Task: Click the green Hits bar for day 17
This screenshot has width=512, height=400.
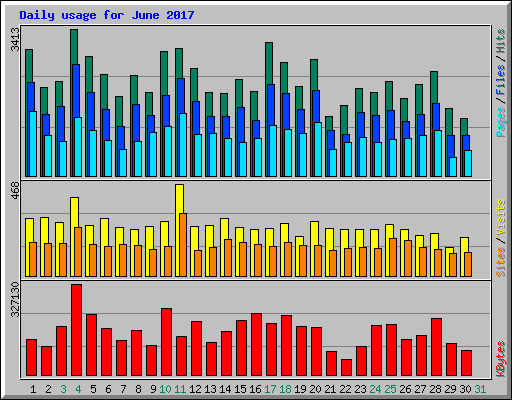Action: [269, 63]
